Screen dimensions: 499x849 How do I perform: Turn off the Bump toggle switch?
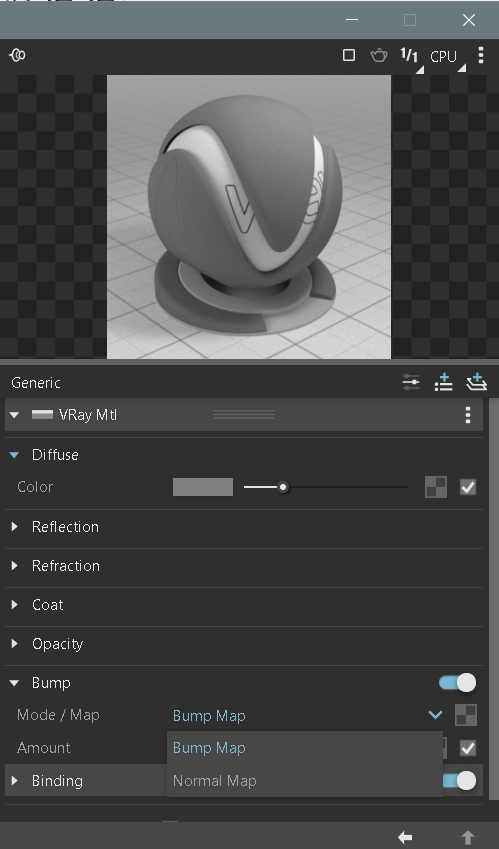point(457,683)
